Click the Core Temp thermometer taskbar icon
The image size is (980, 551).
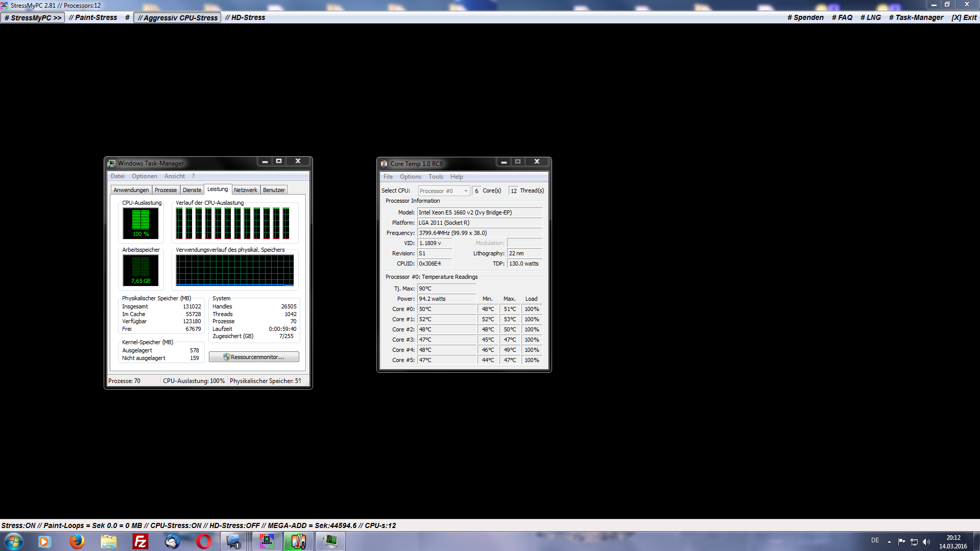pyautogui.click(x=298, y=541)
